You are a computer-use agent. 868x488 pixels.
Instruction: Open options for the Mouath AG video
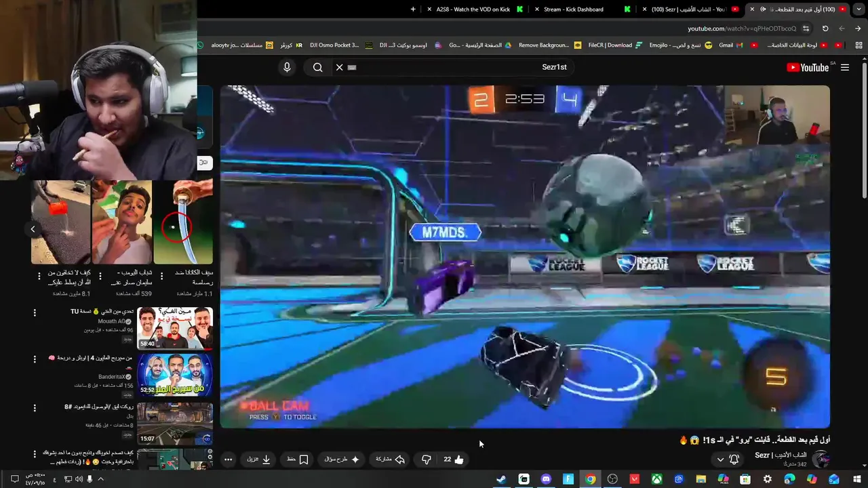click(35, 312)
